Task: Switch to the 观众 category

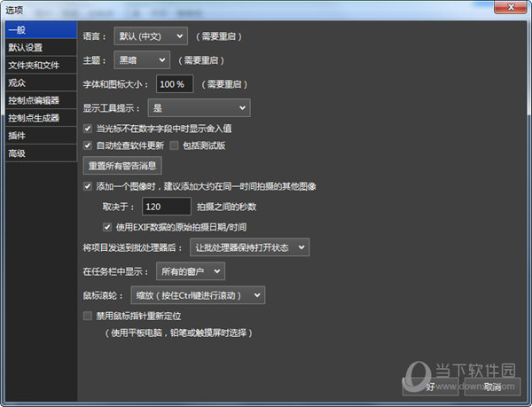Action: (x=41, y=82)
